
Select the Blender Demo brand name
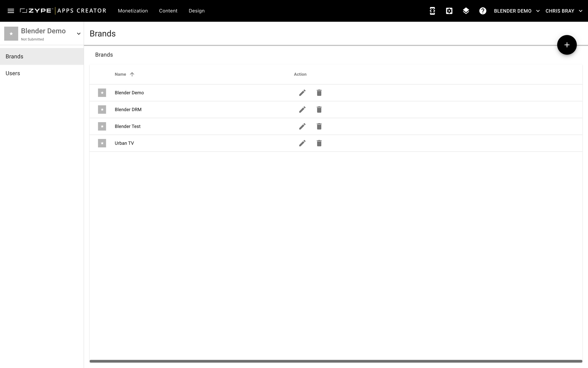[x=129, y=93]
